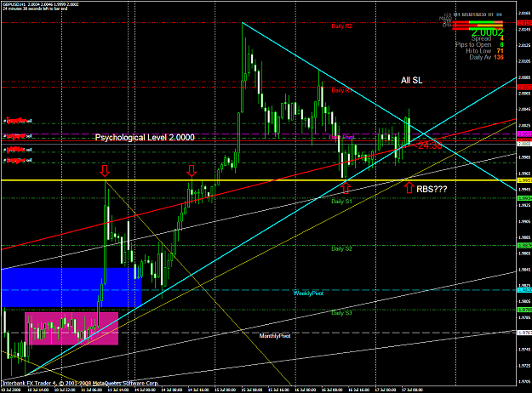532x393 pixels.
Task: Click the topmost sell order label
Action: pos(18,121)
